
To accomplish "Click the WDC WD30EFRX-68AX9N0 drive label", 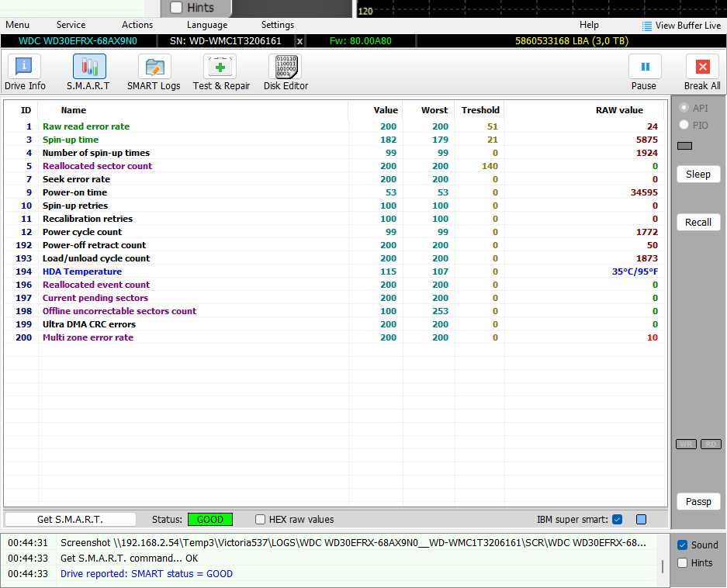I will pyautogui.click(x=78, y=41).
